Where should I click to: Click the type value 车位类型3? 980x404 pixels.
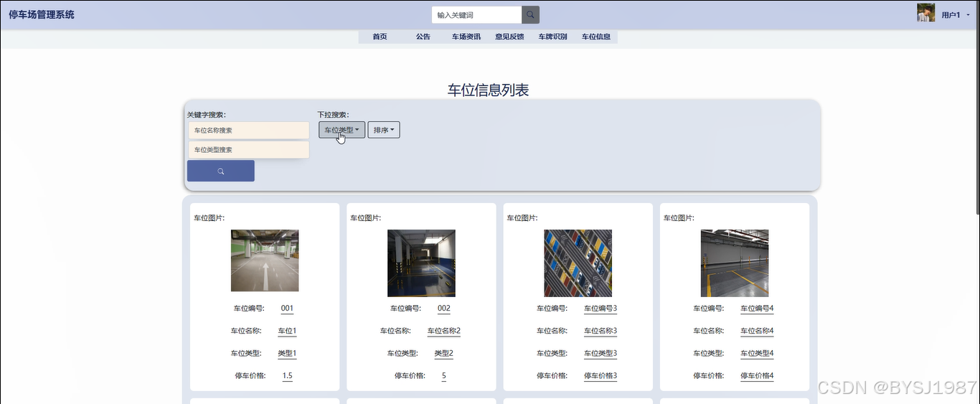point(600,353)
